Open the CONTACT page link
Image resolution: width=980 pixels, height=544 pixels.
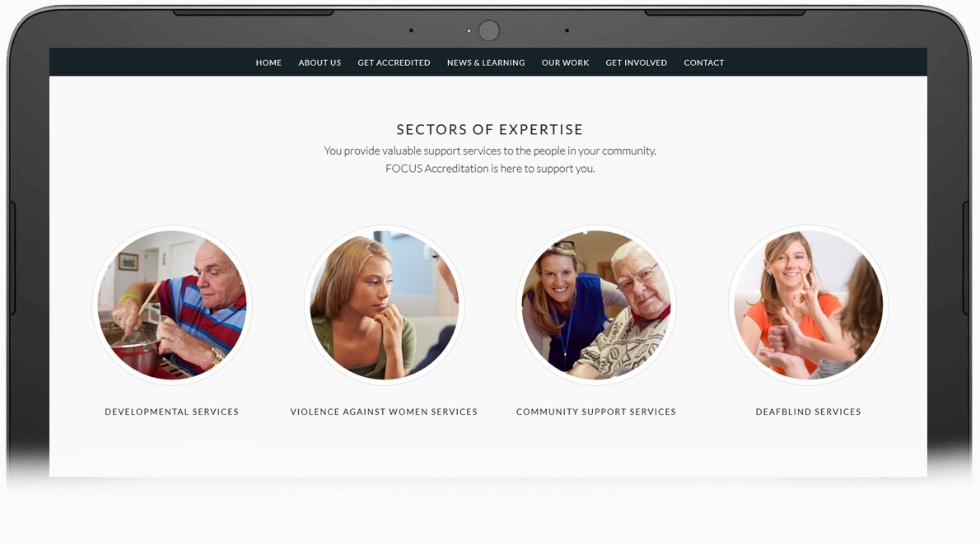pyautogui.click(x=704, y=63)
